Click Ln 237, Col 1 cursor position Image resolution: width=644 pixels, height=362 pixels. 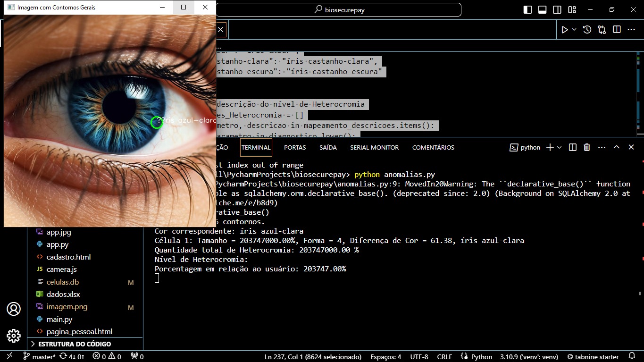click(313, 357)
